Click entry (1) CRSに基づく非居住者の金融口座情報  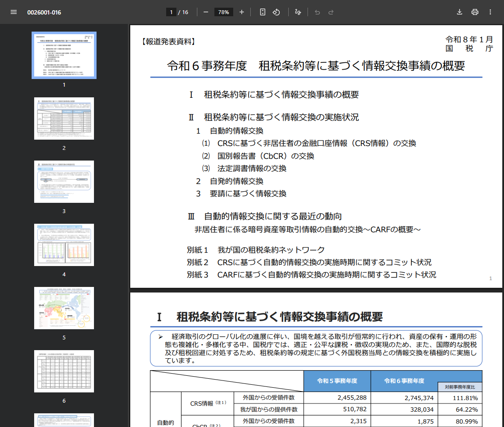point(309,143)
